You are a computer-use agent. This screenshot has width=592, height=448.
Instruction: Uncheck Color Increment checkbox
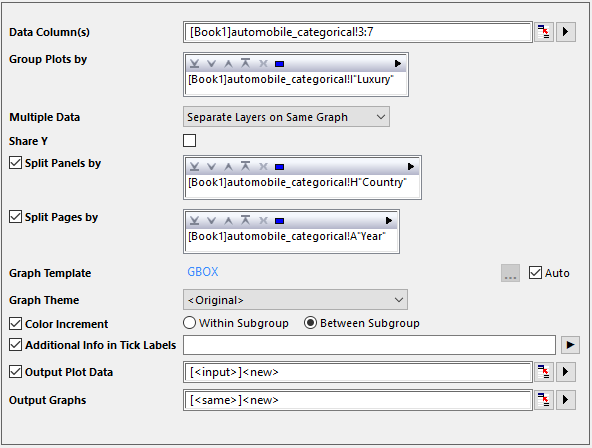(x=15, y=324)
